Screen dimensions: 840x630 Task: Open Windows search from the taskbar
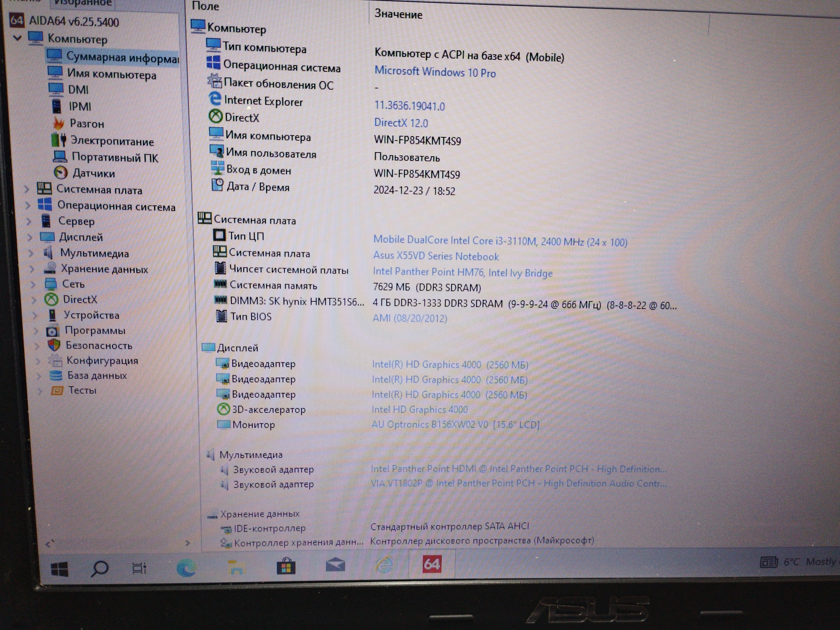[99, 569]
